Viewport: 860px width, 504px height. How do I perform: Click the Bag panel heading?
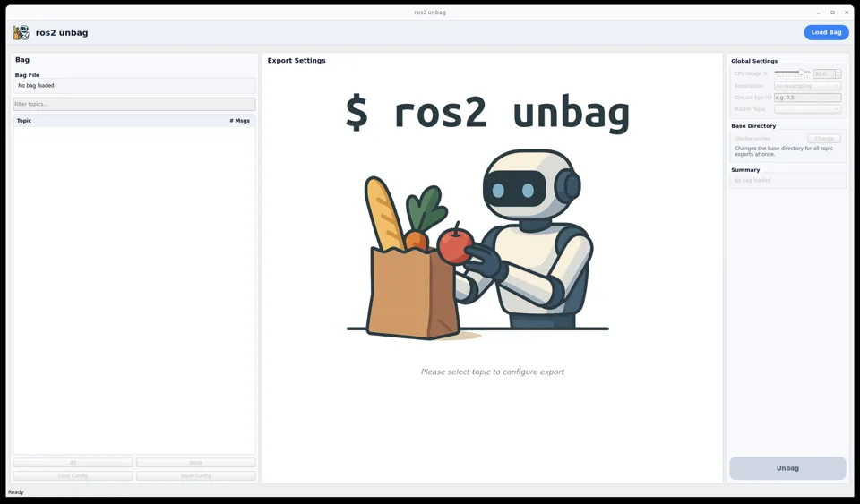[x=22, y=60]
